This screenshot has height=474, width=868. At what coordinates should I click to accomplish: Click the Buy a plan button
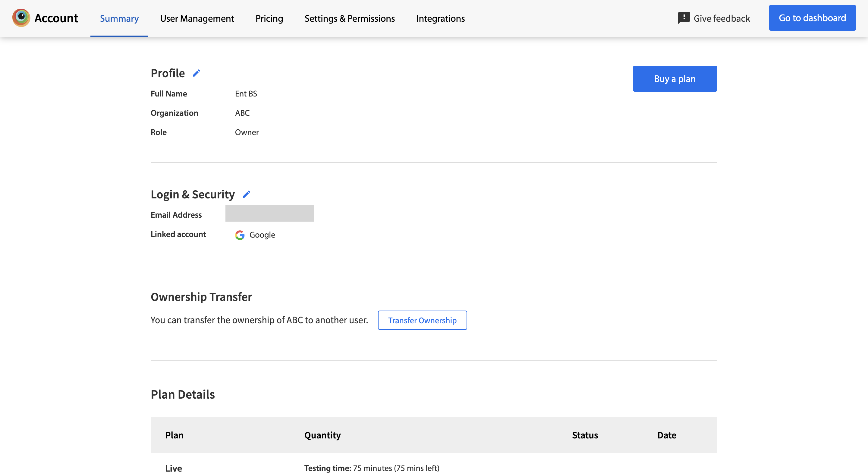[675, 79]
